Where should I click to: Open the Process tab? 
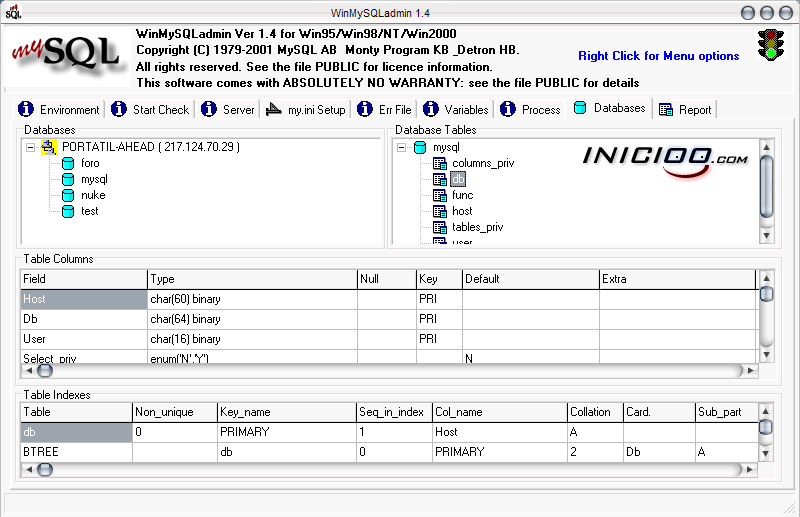tap(530, 109)
